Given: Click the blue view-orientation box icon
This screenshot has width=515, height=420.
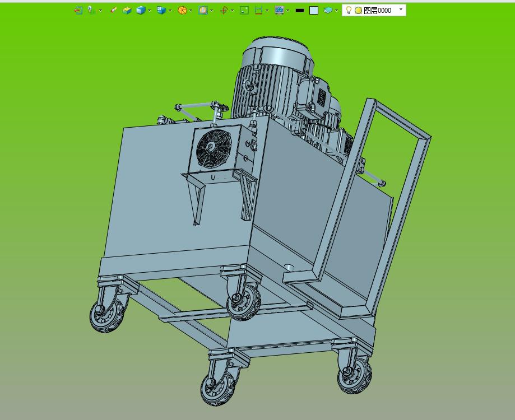Looking at the screenshot, I should 161,11.
